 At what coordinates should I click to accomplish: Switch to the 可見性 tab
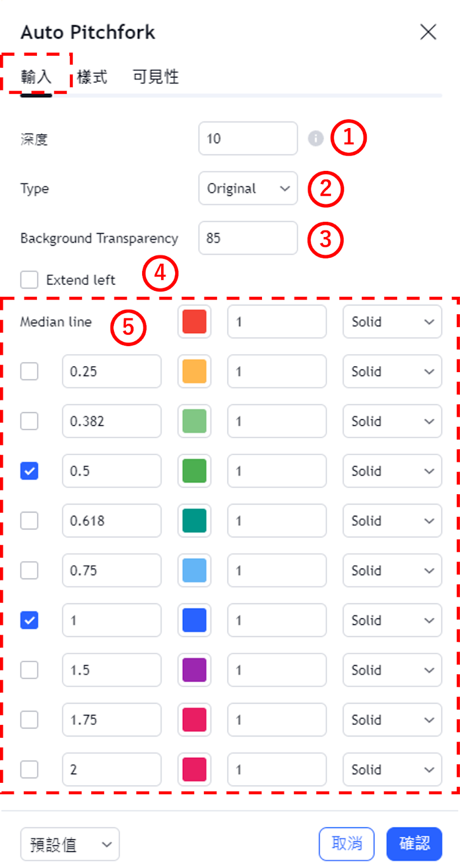(156, 77)
